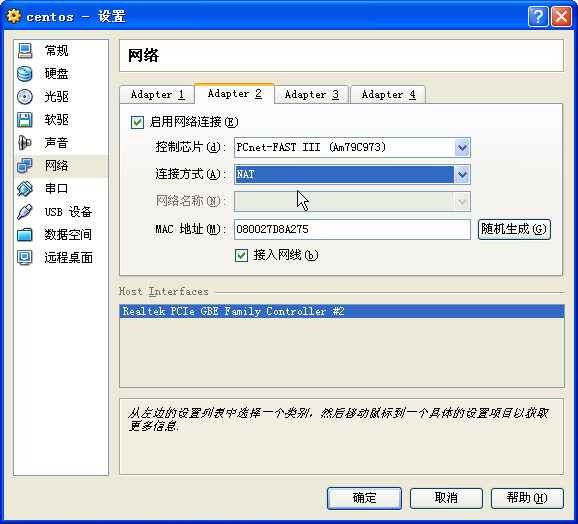
Task: Switch to the Adapter 3 tab
Action: point(311,95)
